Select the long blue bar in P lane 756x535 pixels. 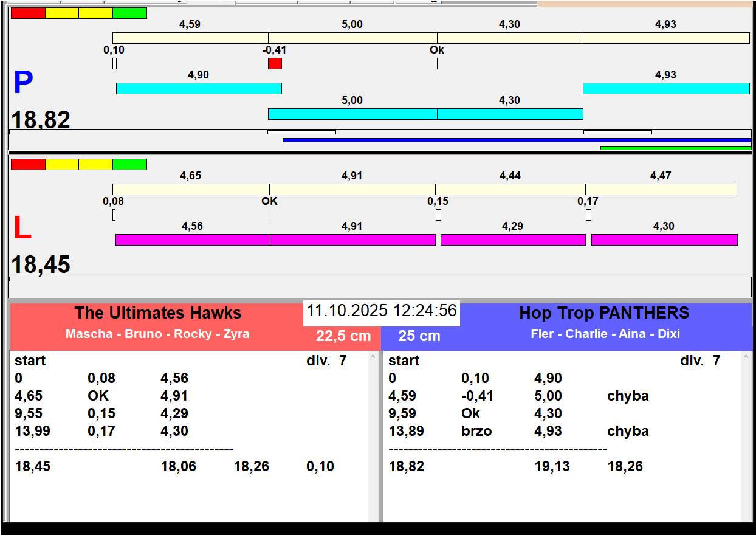(517, 140)
